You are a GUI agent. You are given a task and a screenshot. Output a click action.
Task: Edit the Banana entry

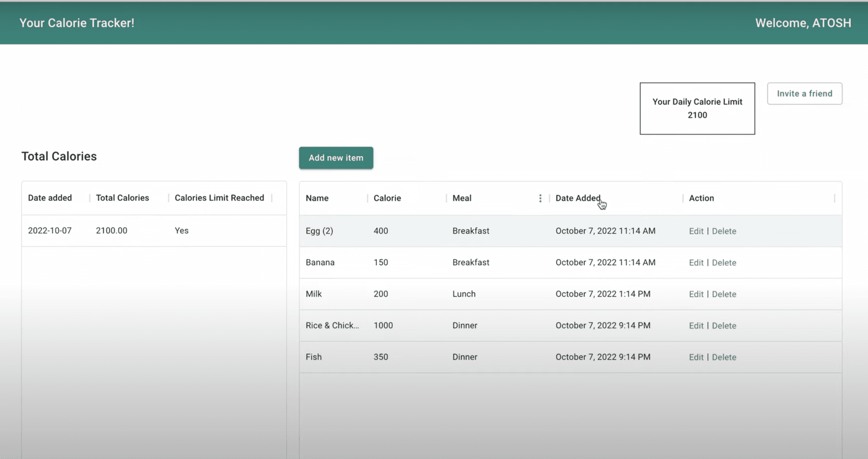click(696, 263)
